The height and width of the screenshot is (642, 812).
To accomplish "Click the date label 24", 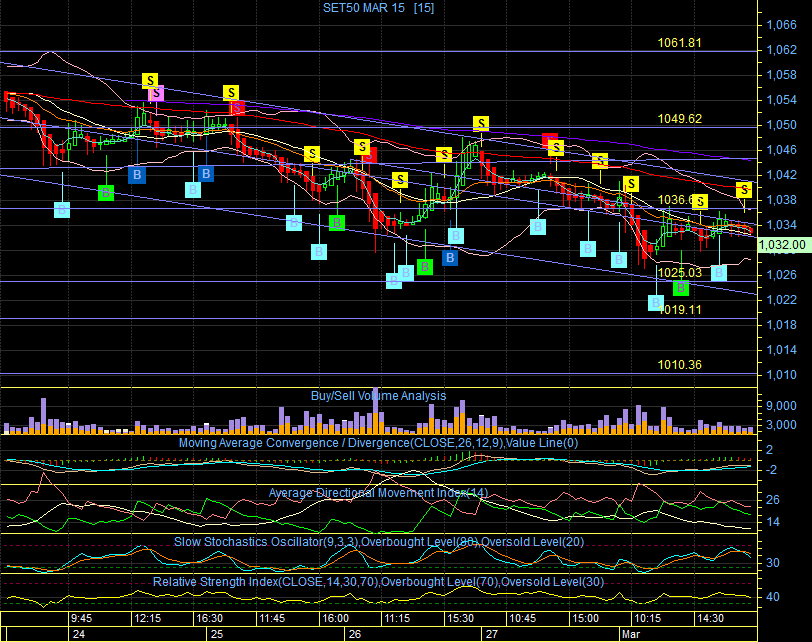I will [79, 634].
